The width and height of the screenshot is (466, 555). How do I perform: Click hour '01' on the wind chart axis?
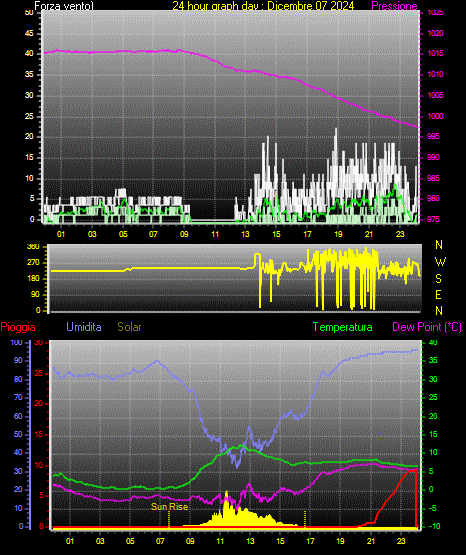coord(61,234)
